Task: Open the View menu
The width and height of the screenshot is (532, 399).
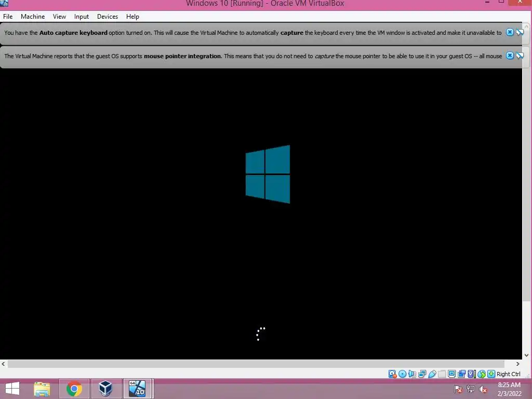Action: [x=59, y=16]
